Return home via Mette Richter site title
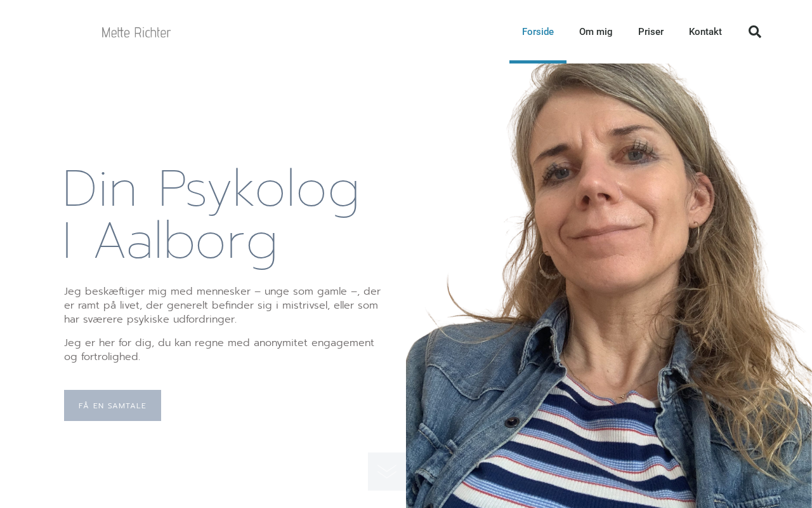The image size is (812, 508). [136, 32]
